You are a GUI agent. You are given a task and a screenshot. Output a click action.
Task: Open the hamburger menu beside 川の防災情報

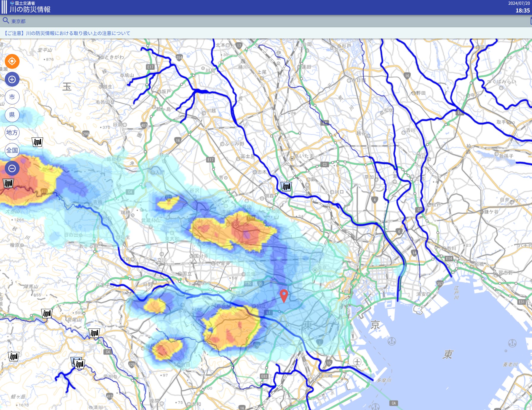coord(4,7)
